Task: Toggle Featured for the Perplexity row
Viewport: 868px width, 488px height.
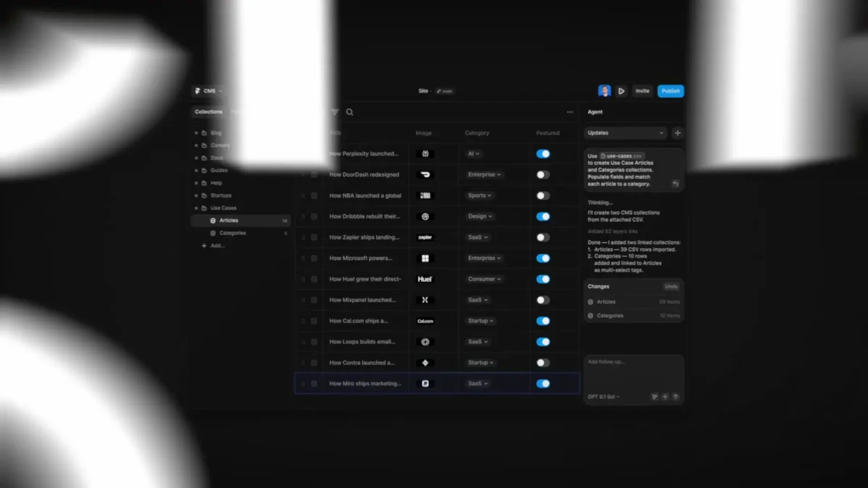Action: (x=543, y=154)
